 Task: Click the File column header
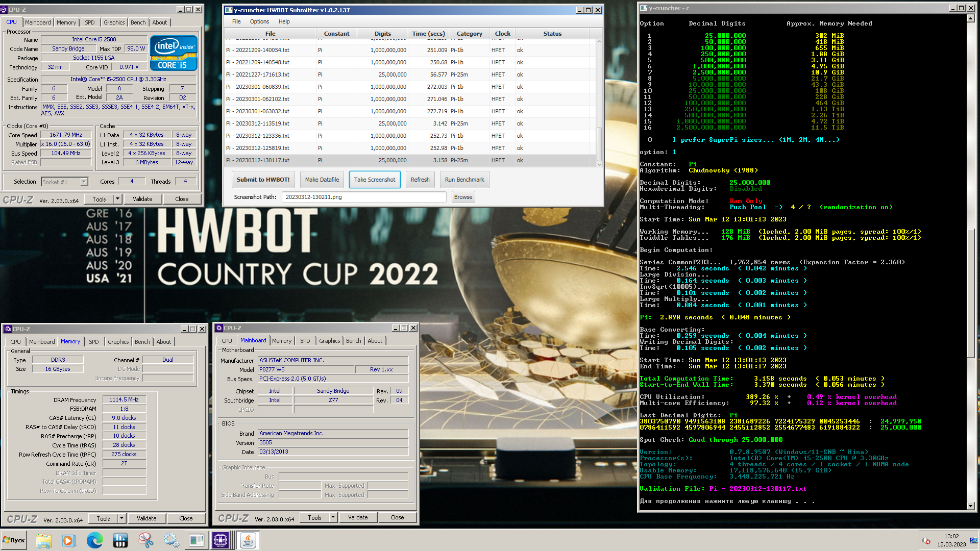(270, 34)
